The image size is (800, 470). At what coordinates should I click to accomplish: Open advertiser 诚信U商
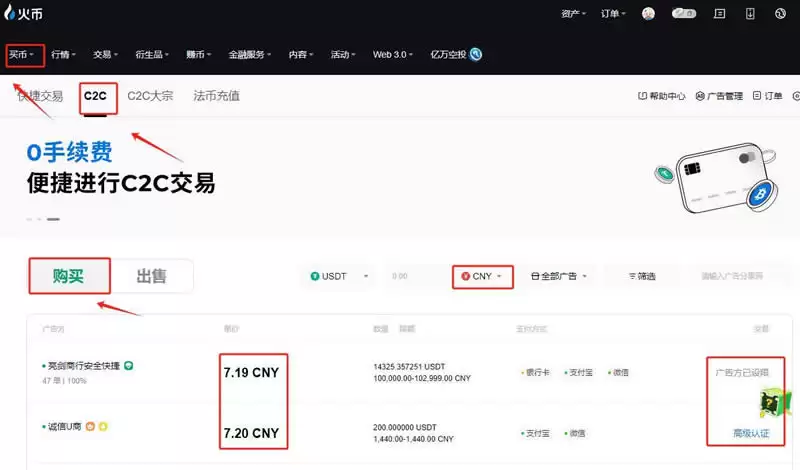(64, 426)
